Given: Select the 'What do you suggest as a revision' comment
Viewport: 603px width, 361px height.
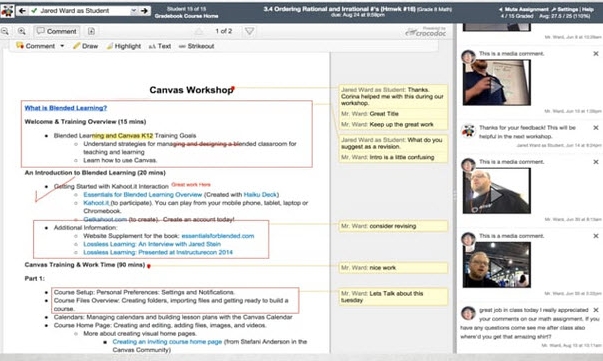Looking at the screenshot, I should (393, 143).
